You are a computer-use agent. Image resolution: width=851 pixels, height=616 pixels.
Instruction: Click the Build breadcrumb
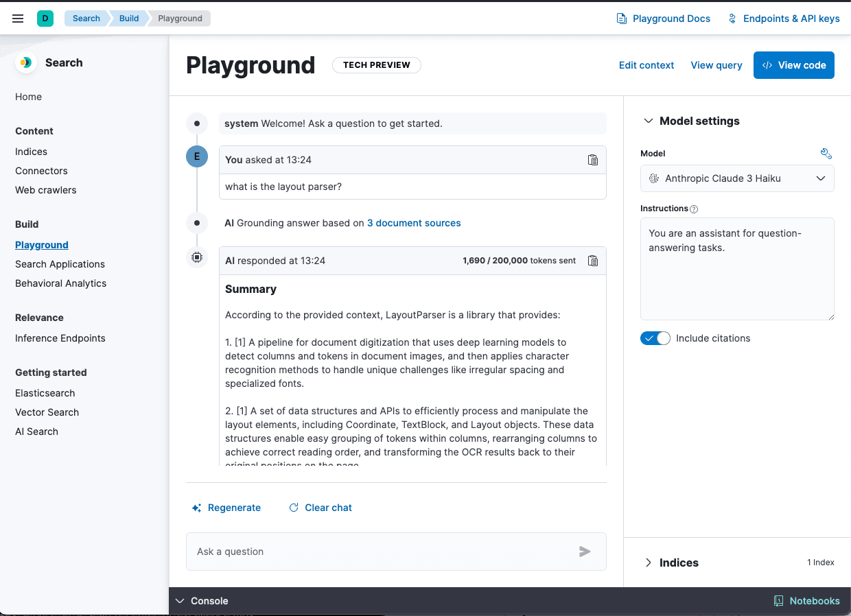129,19
